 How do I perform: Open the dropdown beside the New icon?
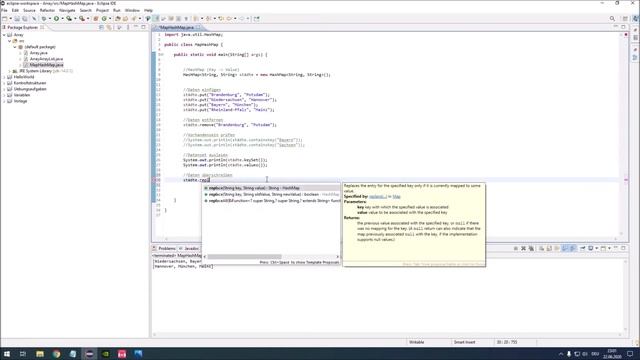11,18
